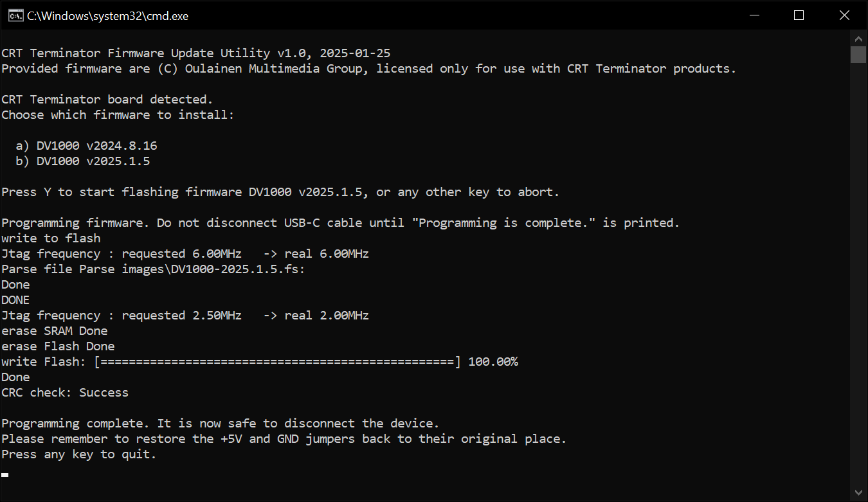Click the cmd.exe icon in title bar
This screenshot has height=502, width=868.
coord(17,15)
